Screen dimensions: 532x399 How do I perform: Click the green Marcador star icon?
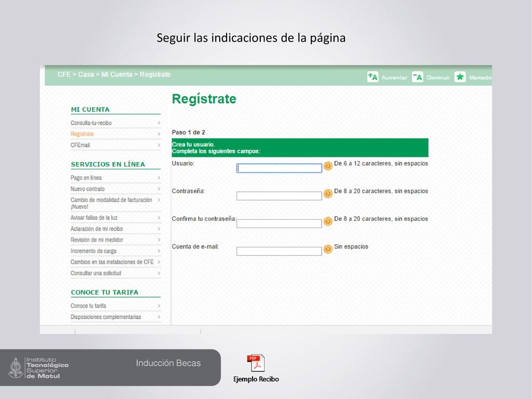pos(460,77)
